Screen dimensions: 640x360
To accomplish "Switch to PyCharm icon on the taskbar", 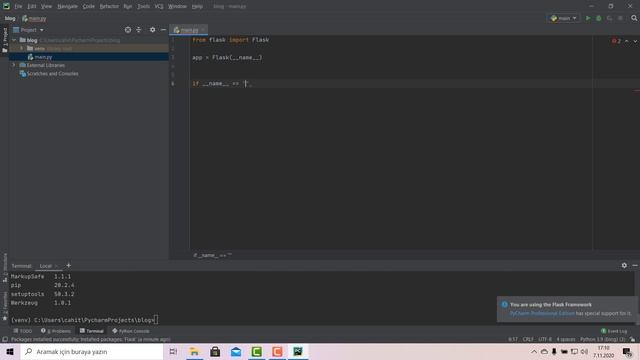I will 298,351.
